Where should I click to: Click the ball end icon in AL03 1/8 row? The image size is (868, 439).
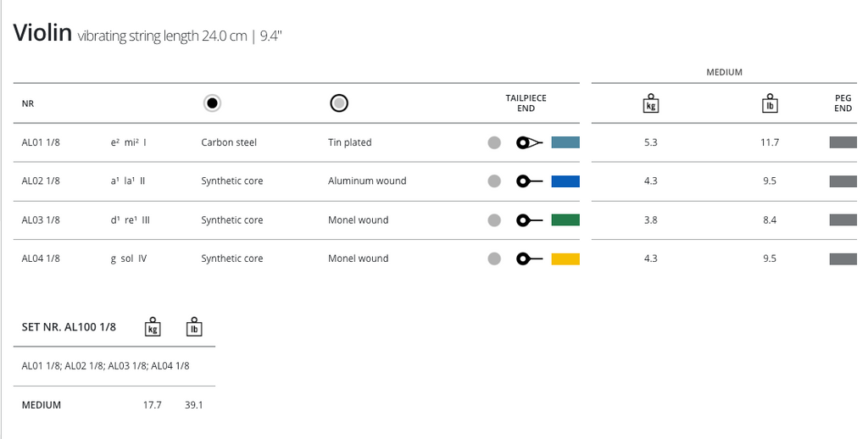click(x=530, y=220)
